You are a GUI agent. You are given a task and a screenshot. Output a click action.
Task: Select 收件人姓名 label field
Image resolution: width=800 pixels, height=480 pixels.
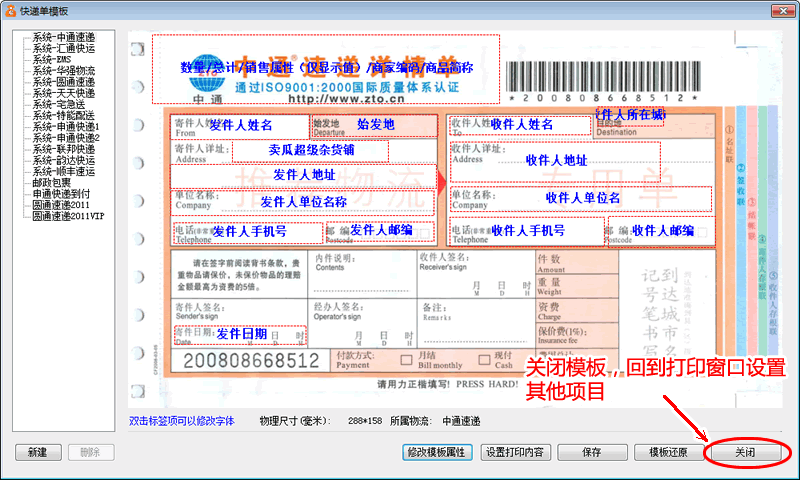[520, 124]
